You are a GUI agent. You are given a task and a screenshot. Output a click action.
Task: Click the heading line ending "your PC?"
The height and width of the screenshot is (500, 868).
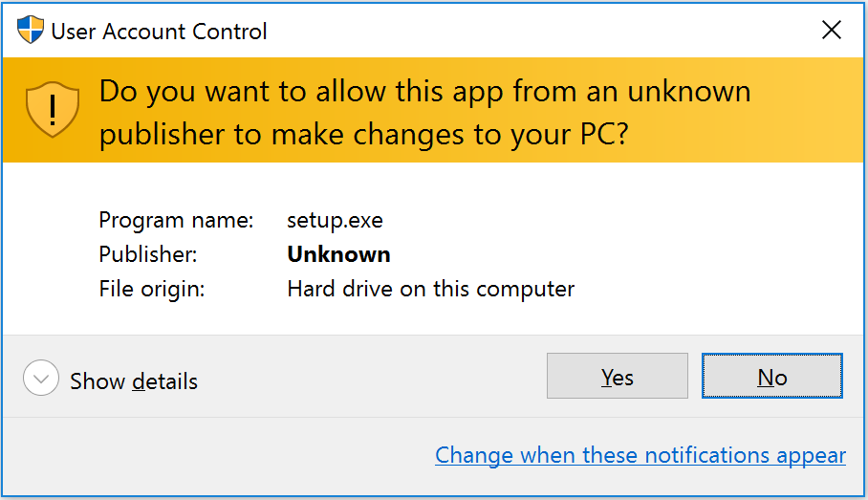click(363, 135)
